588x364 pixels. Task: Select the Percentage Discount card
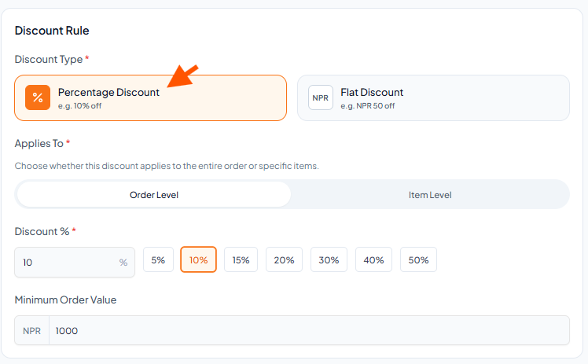[x=150, y=97]
